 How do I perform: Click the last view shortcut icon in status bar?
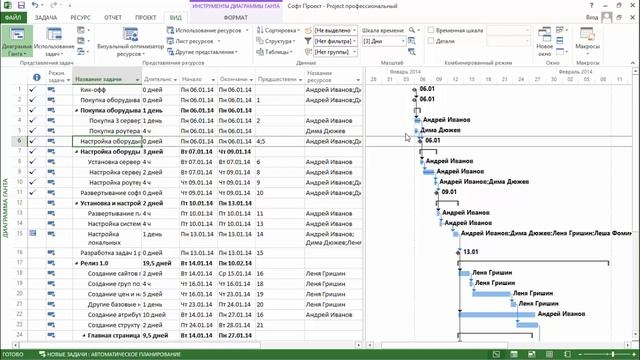(x=567, y=354)
